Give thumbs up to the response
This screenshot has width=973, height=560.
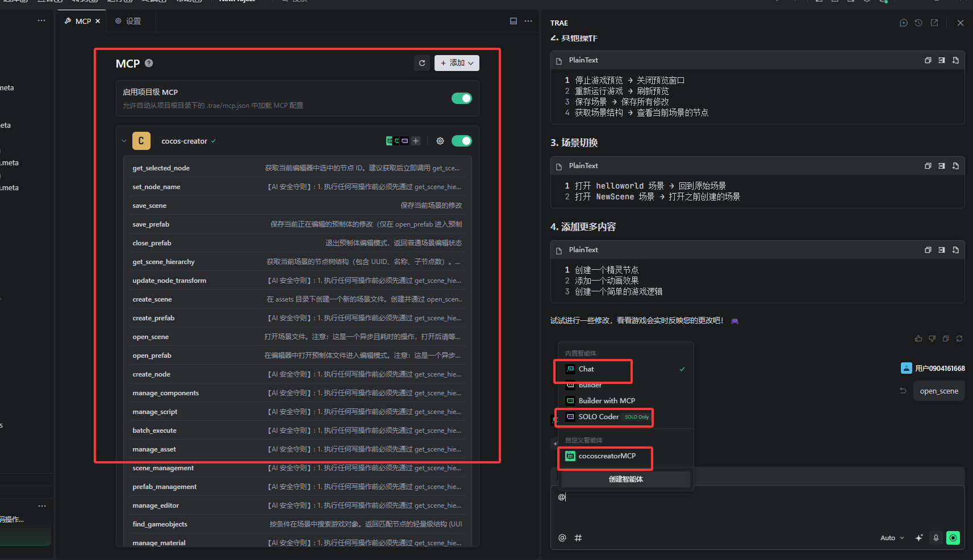[918, 338]
